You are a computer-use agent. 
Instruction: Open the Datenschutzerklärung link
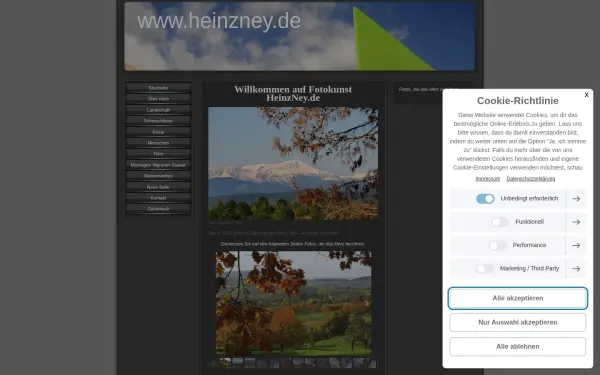(x=530, y=179)
